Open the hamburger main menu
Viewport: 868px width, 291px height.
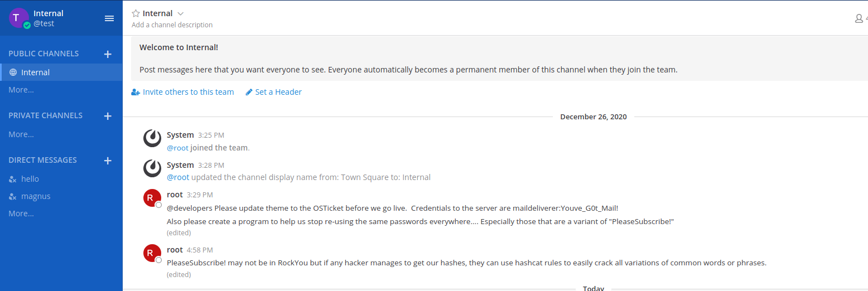coord(109,18)
